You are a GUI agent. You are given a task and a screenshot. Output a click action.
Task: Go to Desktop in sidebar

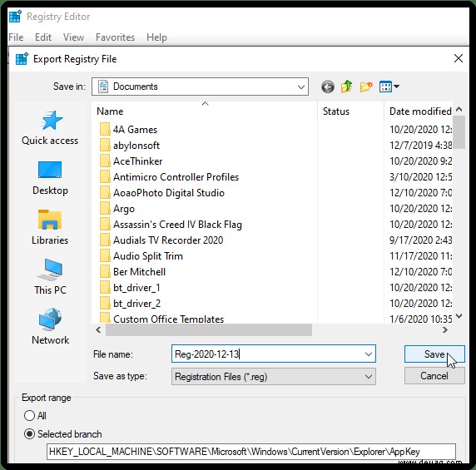pos(50,178)
